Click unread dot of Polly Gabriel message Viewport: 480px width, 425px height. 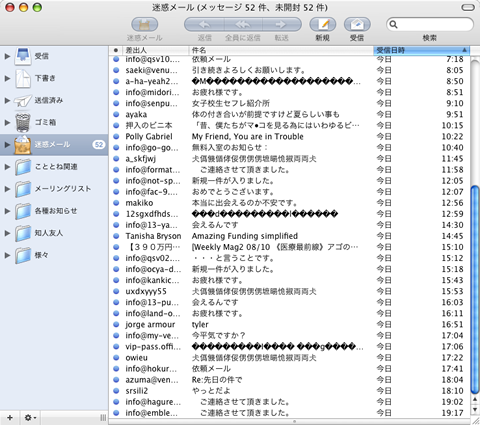[116, 136]
